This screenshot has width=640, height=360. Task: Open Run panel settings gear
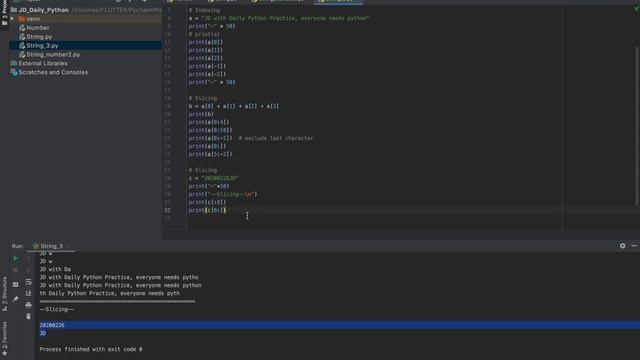[x=622, y=246]
